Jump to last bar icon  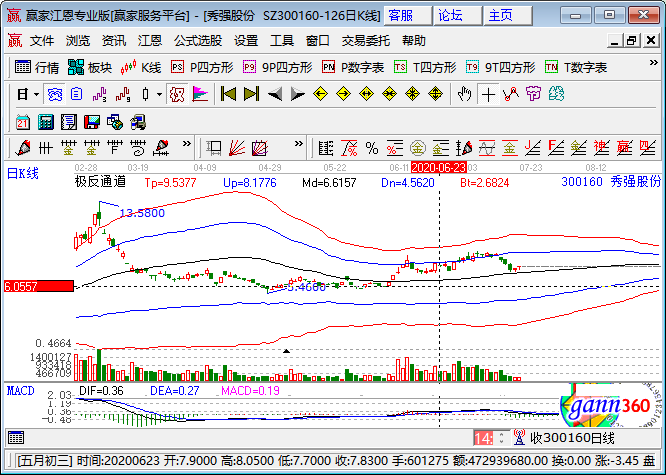[x=251, y=94]
